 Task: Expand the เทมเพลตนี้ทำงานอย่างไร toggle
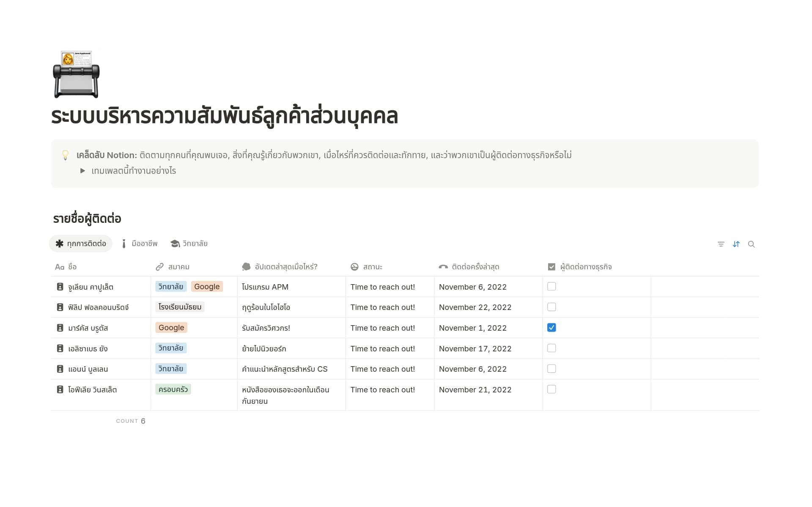83,171
